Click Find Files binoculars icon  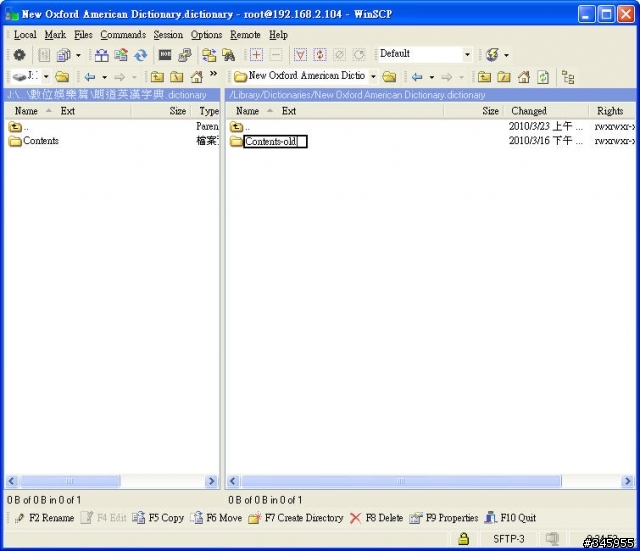pyautogui.click(x=229, y=55)
